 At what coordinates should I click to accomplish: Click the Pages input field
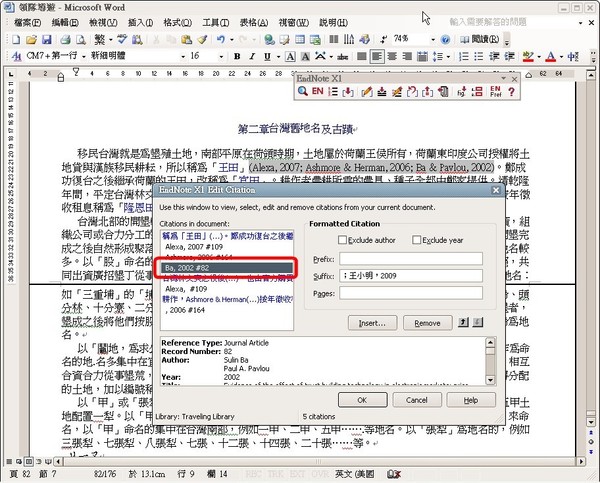click(x=411, y=293)
